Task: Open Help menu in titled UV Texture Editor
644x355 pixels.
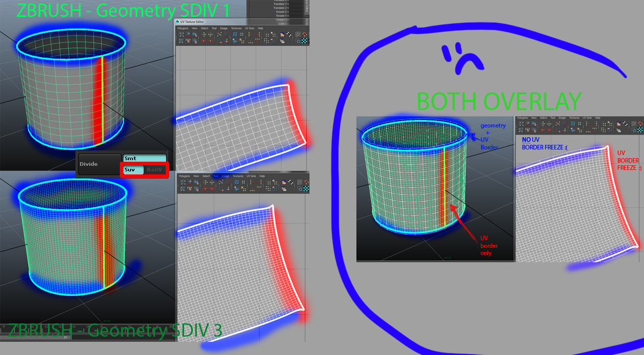Action: tap(261, 28)
